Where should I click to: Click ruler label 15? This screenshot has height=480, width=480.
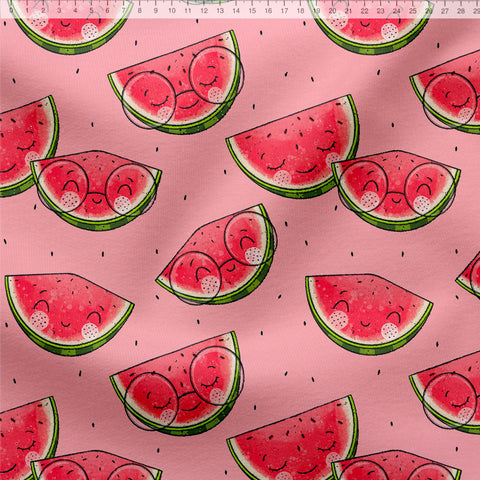(252, 11)
